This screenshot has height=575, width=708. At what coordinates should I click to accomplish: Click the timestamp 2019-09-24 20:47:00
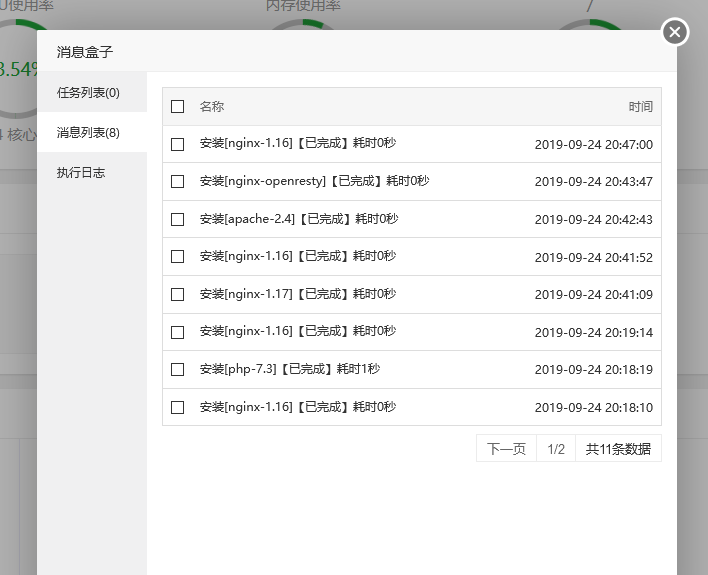tap(594, 145)
